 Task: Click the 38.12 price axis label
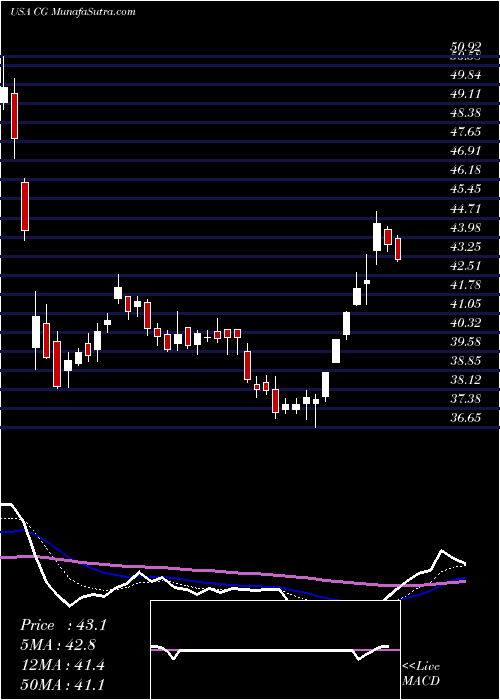[x=466, y=379]
